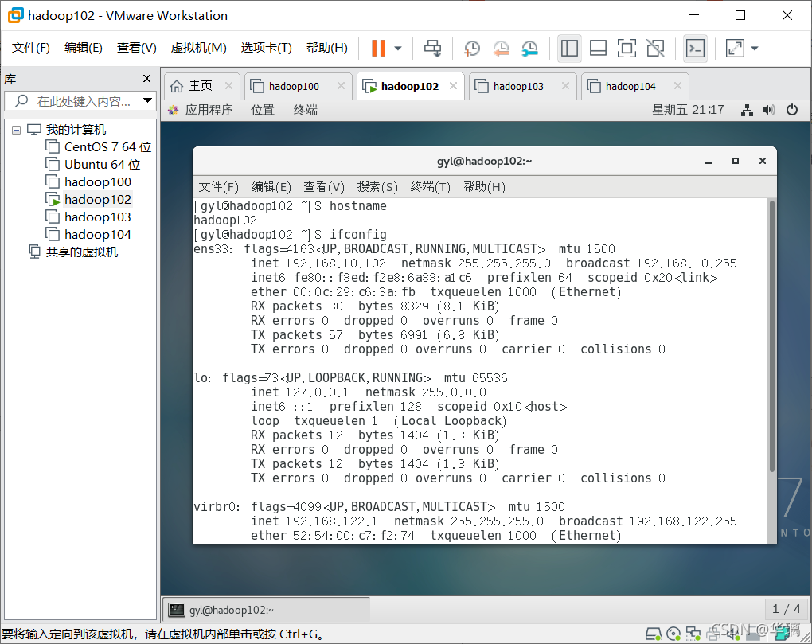This screenshot has height=644, width=812.
Task: Close the hadoop103 tab
Action: [565, 85]
